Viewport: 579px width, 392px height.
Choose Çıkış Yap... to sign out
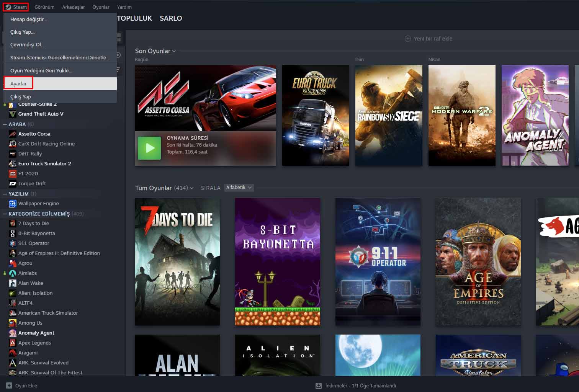(60, 32)
